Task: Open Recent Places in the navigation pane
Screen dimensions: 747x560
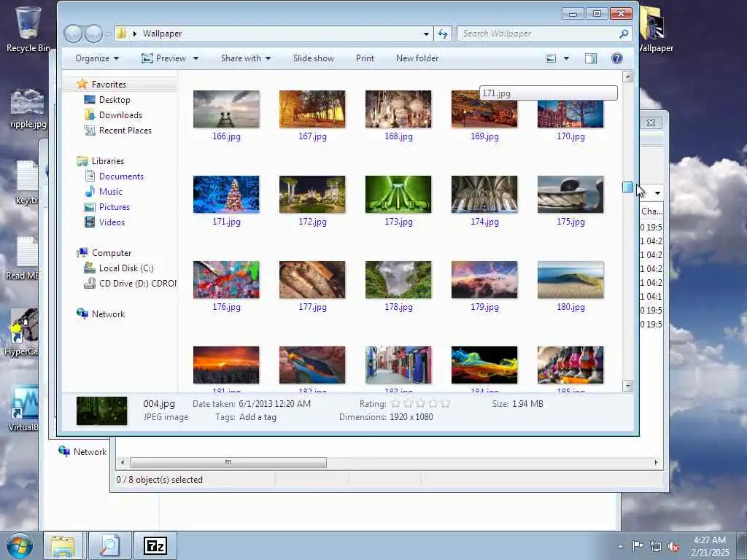Action: click(x=125, y=130)
